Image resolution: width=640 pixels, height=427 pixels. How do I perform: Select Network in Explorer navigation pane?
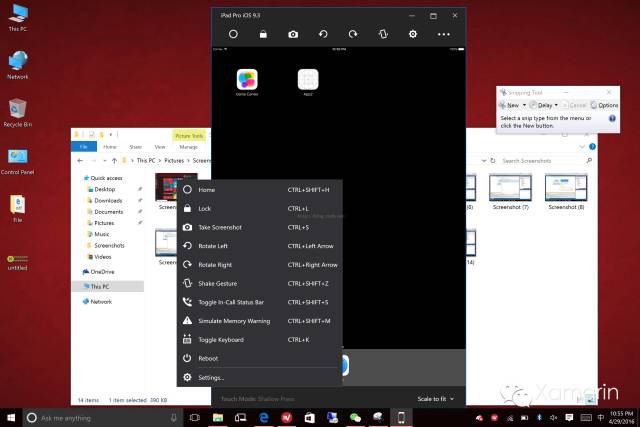click(101, 302)
